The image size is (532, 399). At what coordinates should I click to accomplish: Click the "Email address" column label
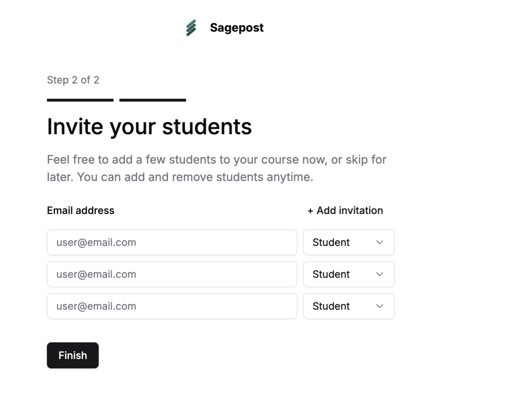81,211
